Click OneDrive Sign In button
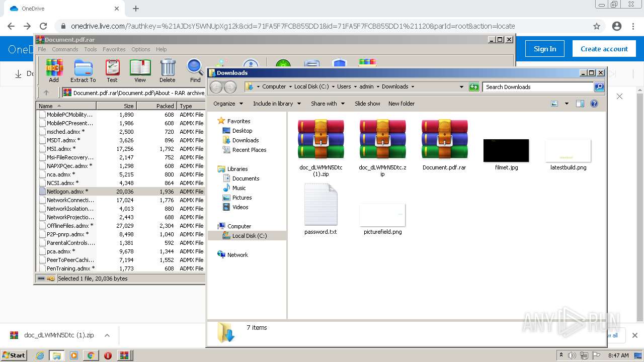The image size is (644, 362). click(545, 49)
